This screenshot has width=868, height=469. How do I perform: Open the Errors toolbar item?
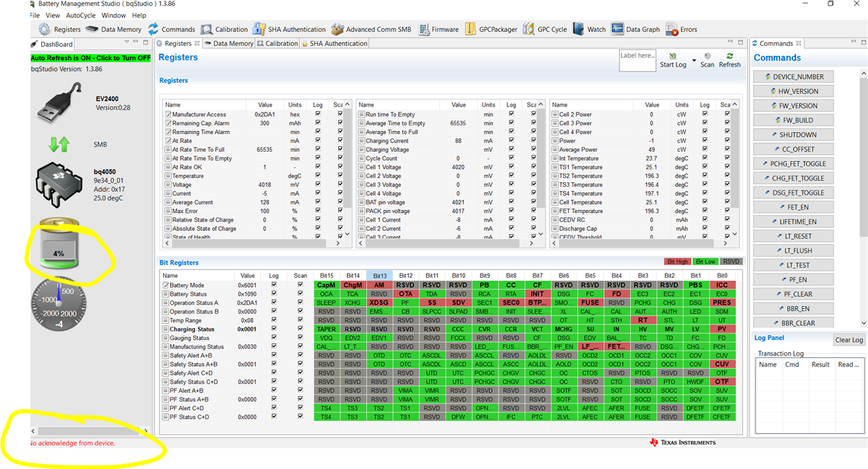pyautogui.click(x=681, y=30)
